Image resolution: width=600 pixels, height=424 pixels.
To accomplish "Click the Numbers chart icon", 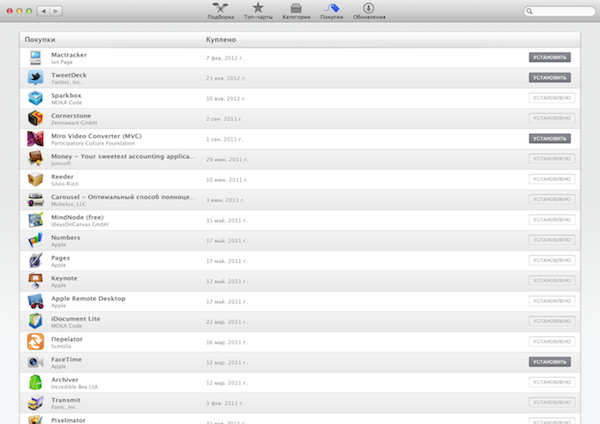I will [36, 240].
